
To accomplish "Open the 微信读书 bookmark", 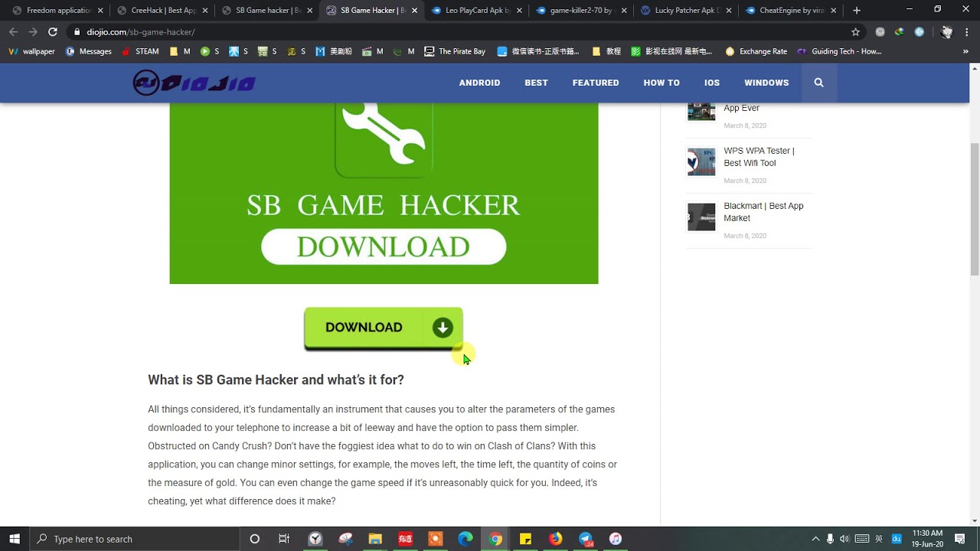I will coord(540,51).
